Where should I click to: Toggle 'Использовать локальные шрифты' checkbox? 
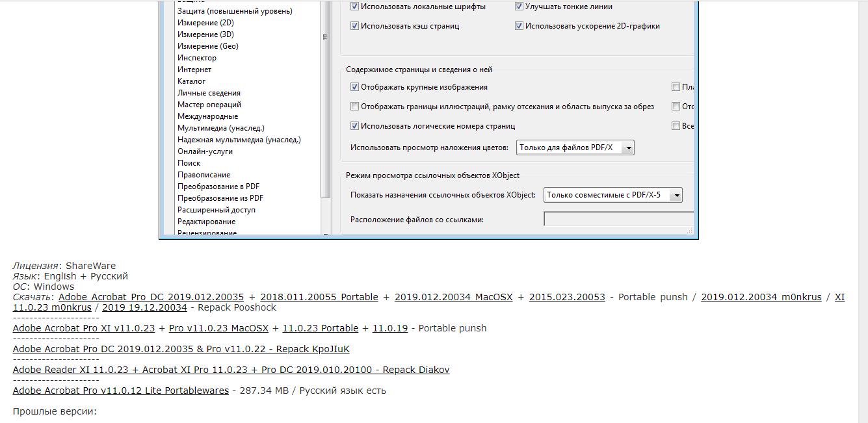tap(355, 6)
